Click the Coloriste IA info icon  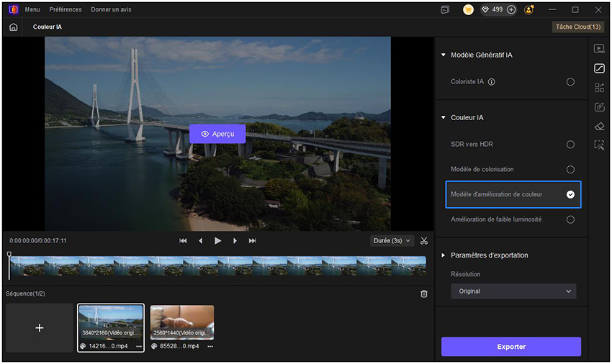coord(492,82)
